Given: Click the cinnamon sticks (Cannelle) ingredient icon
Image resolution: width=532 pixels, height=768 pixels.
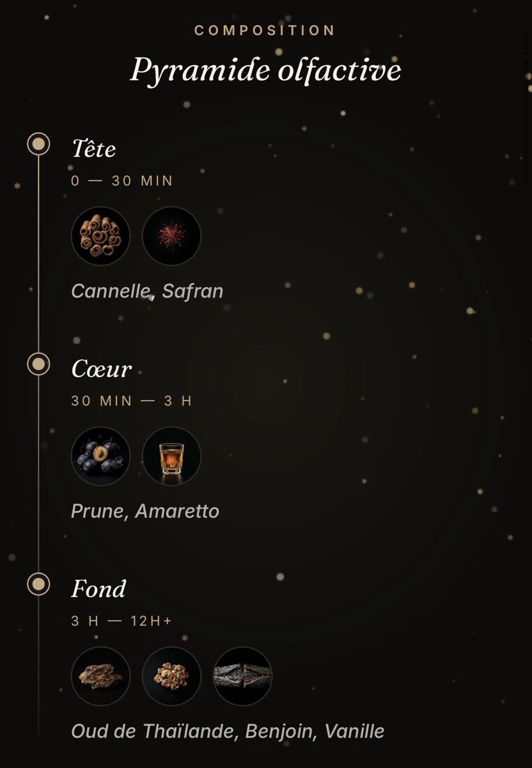Looking at the screenshot, I should [100, 236].
